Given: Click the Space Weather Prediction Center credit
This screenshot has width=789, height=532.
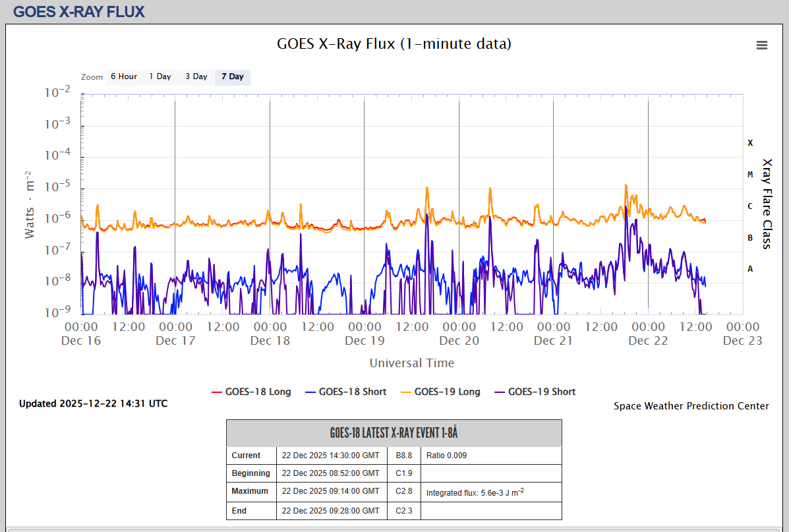Looking at the screenshot, I should [691, 406].
